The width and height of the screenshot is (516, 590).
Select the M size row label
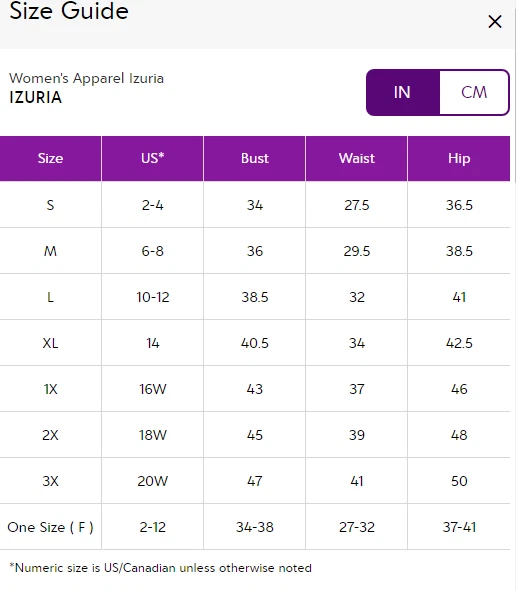point(50,251)
